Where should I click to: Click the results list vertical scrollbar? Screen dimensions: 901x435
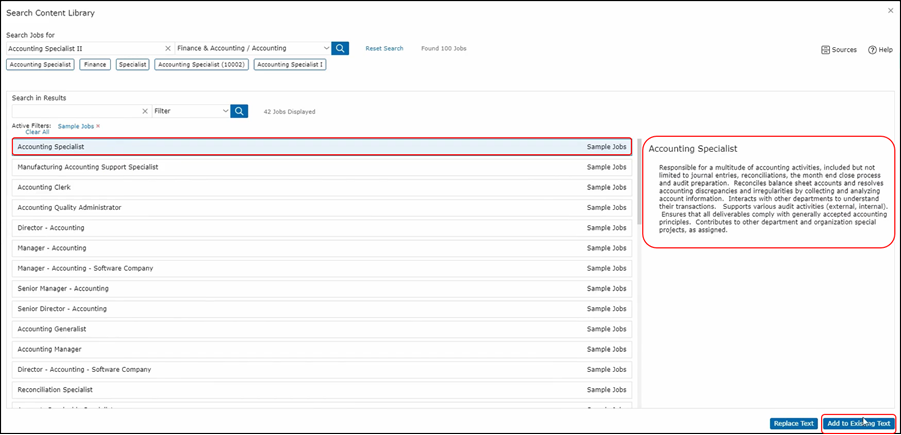coord(639,180)
